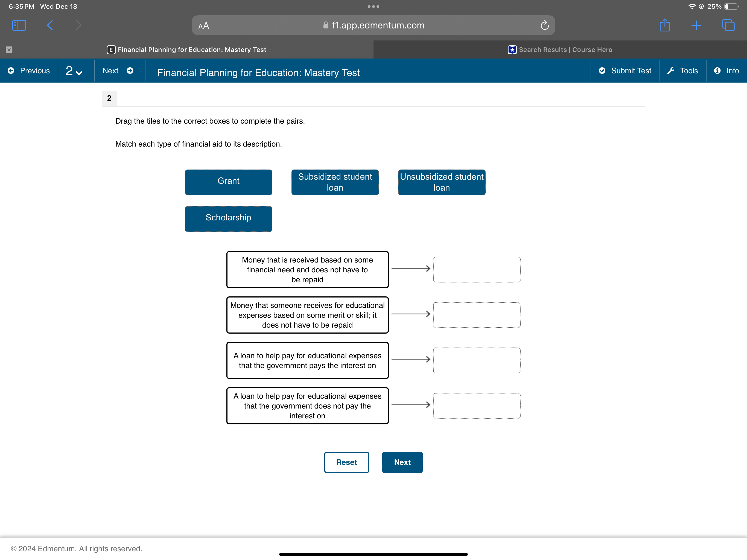This screenshot has height=560, width=747.
Task: Click the blue Next button below
Action: coord(402,462)
